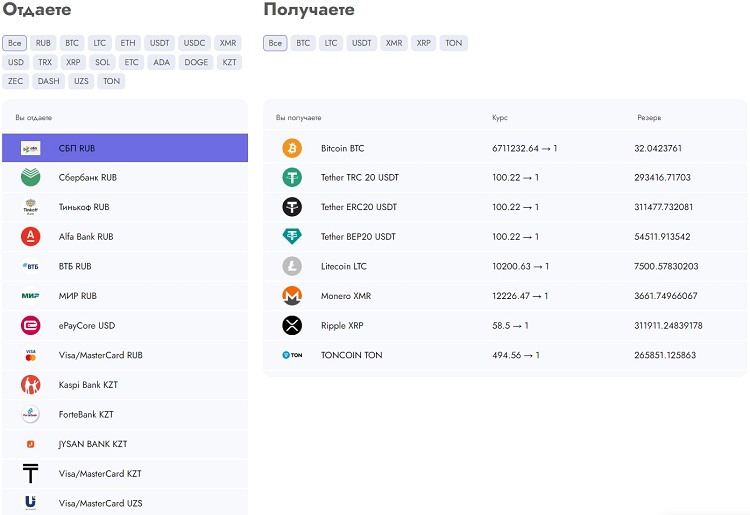Click the Monero orange icon
The image size is (750, 515).
292,296
